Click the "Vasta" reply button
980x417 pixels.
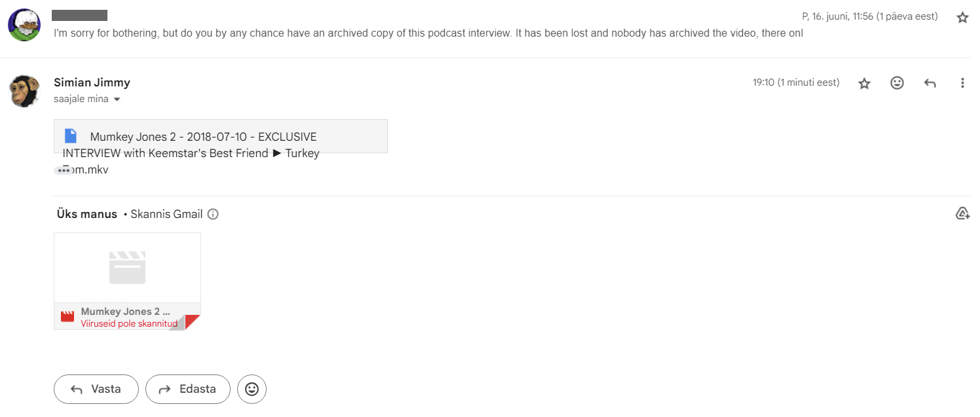pos(96,389)
